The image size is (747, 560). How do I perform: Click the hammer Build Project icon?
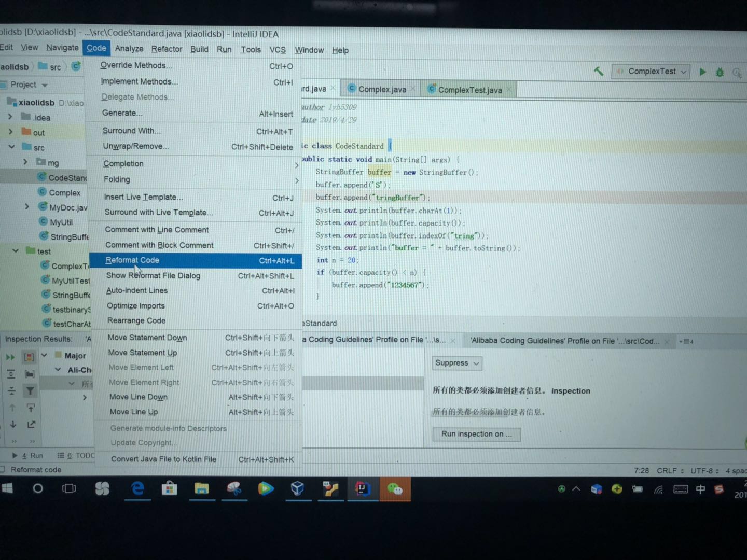click(599, 71)
